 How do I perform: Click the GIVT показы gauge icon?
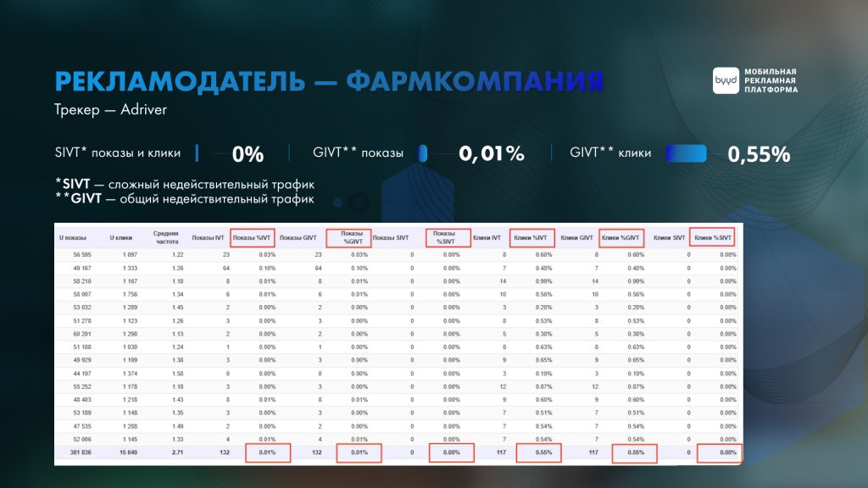click(422, 153)
